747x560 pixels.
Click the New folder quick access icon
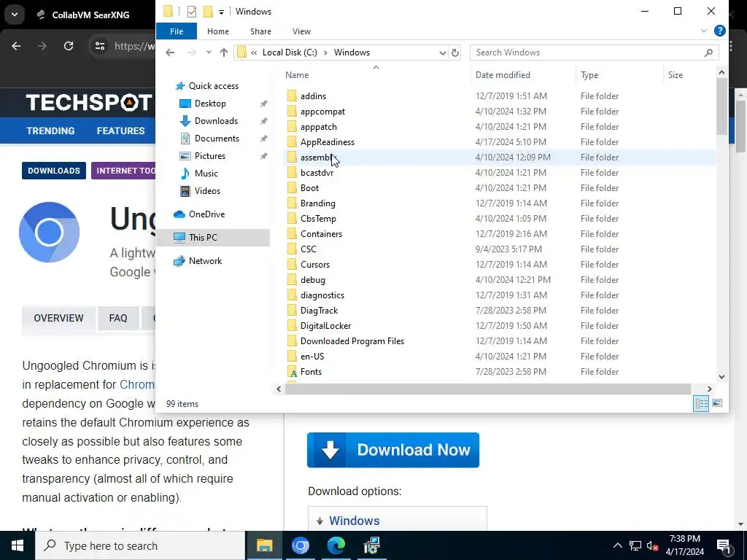pyautogui.click(x=208, y=12)
